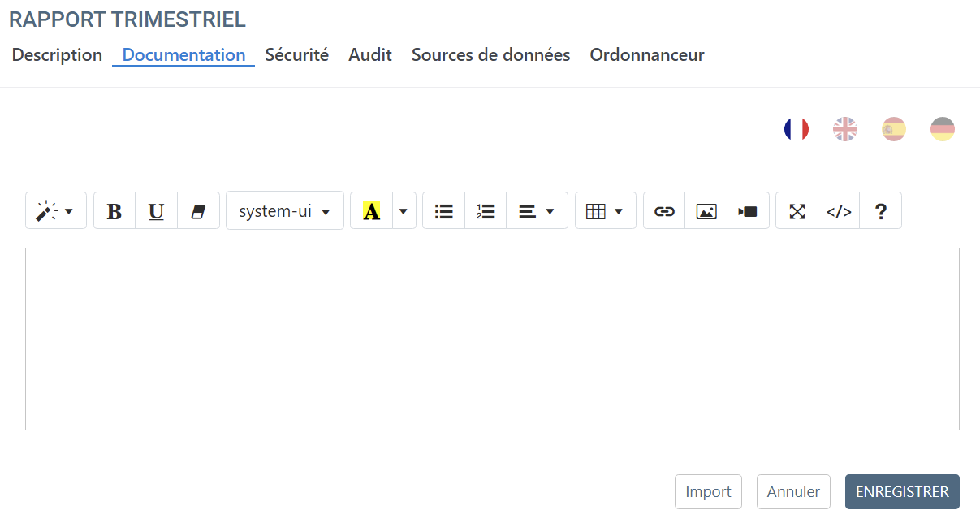Select the French flag language
This screenshot has width=980, height=527.
(x=797, y=129)
